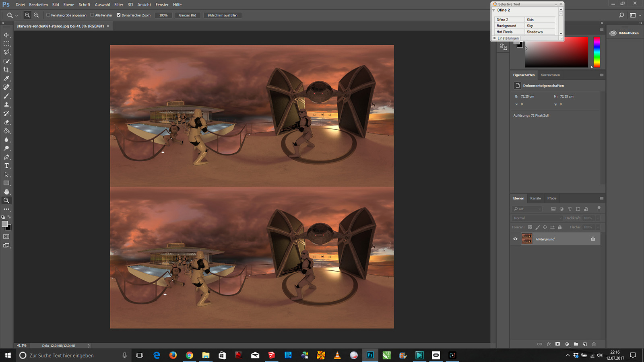
Task: Open the zoom tool preset dropdown arrow
Action: tap(17, 16)
